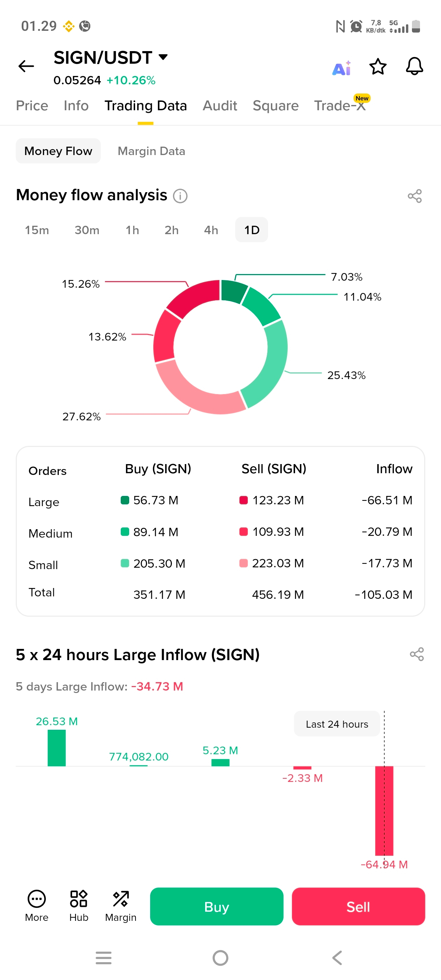This screenshot has height=980, width=441.
Task: Tap the 5 days Large Inflow -34.73 M value
Action: (157, 686)
